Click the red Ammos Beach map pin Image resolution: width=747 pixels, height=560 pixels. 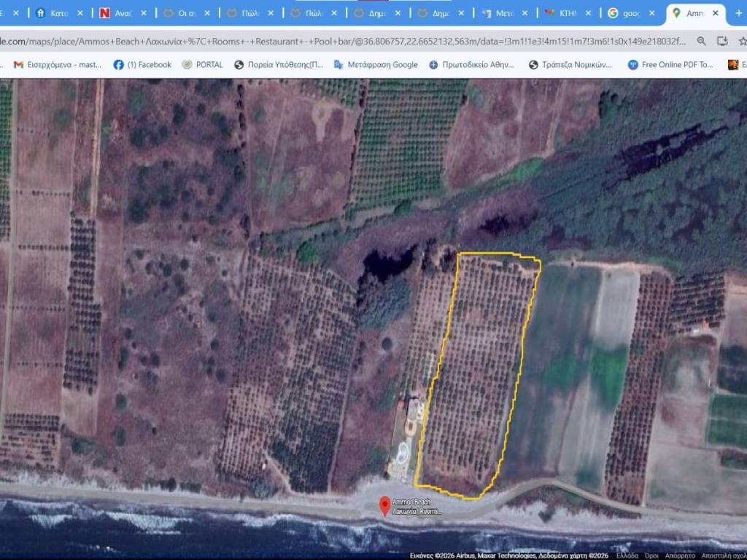click(384, 505)
